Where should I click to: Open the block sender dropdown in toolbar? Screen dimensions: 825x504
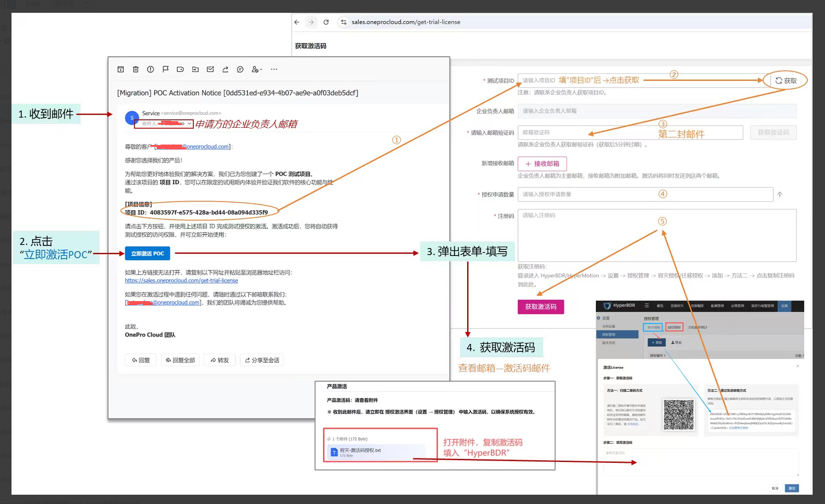pyautogui.click(x=257, y=69)
